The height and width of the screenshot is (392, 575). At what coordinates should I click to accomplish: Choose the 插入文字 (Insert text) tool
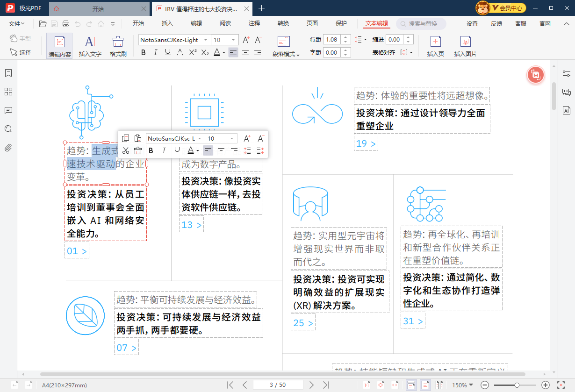coord(90,46)
